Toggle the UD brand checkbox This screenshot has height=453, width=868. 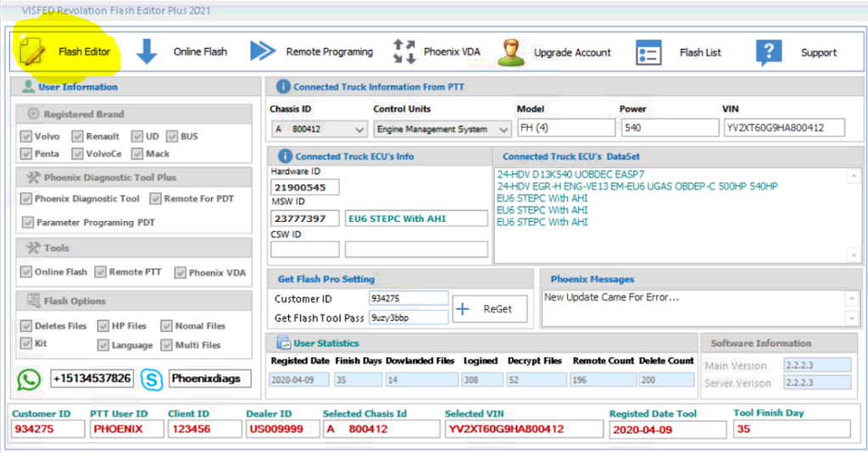pyautogui.click(x=137, y=136)
